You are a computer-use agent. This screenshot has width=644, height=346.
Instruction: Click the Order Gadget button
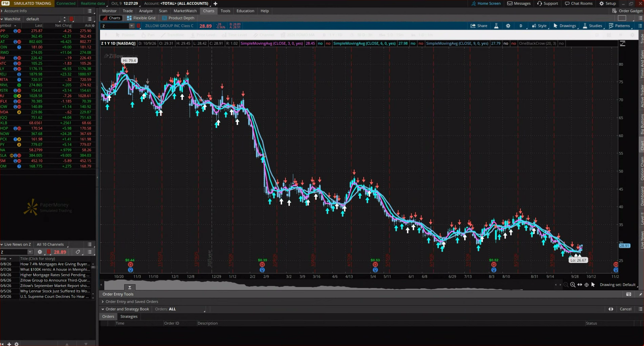pos(627,11)
